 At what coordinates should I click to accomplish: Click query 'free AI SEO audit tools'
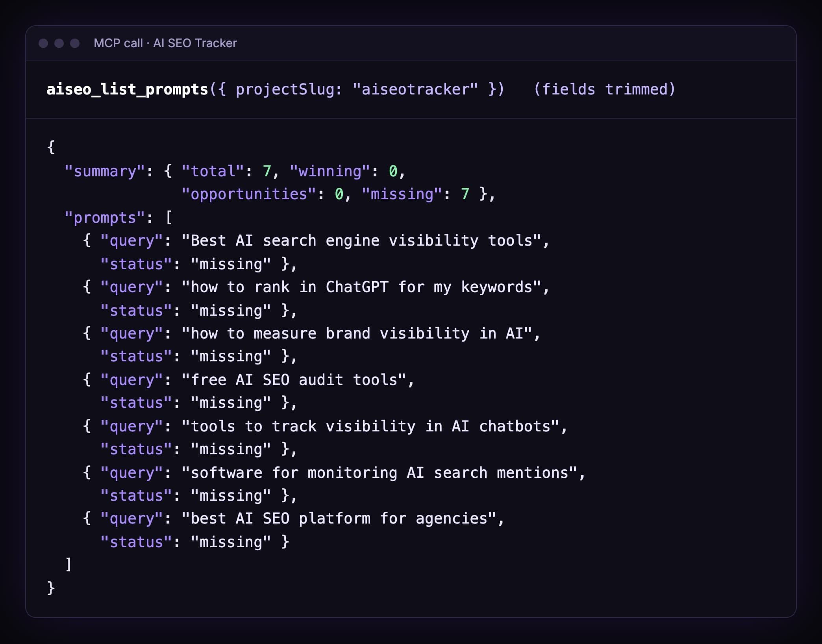tap(294, 380)
